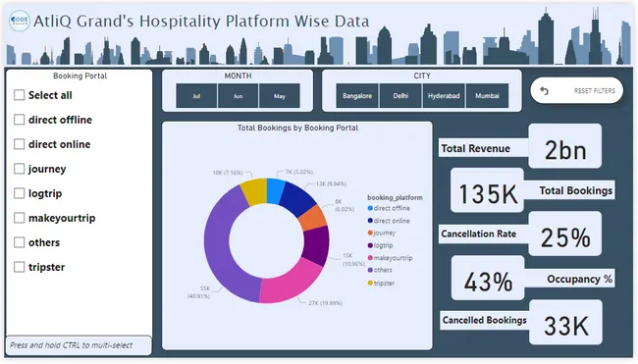Click logtrip legend color dot
Image resolution: width=638 pixels, height=364 pixels.
coord(370,245)
